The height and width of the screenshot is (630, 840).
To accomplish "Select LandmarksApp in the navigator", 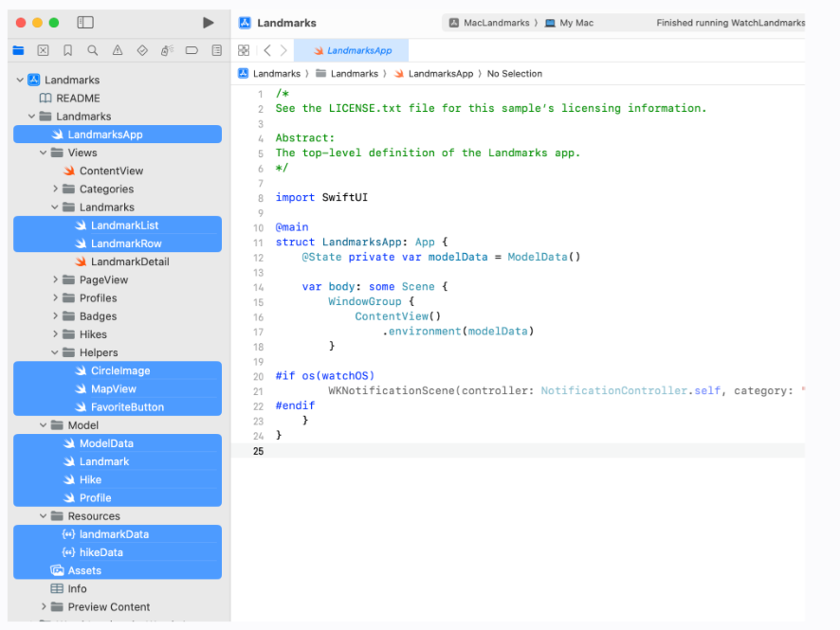I will [x=118, y=135].
